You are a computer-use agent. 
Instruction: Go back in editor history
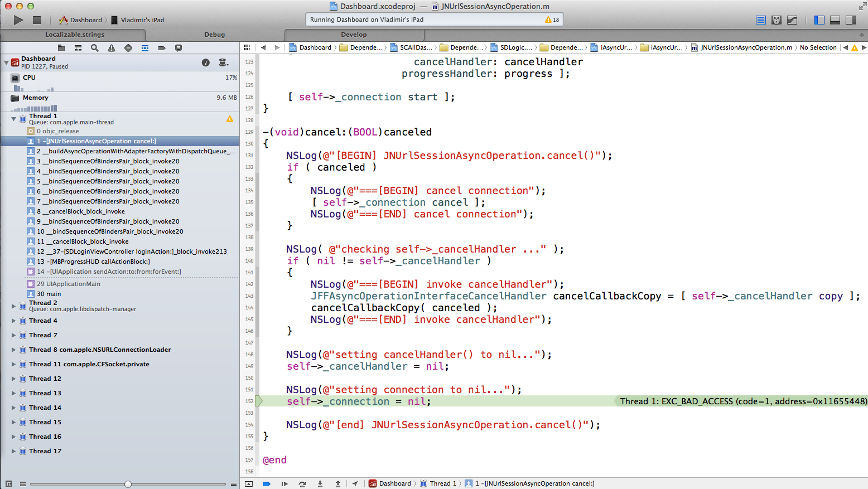263,47
